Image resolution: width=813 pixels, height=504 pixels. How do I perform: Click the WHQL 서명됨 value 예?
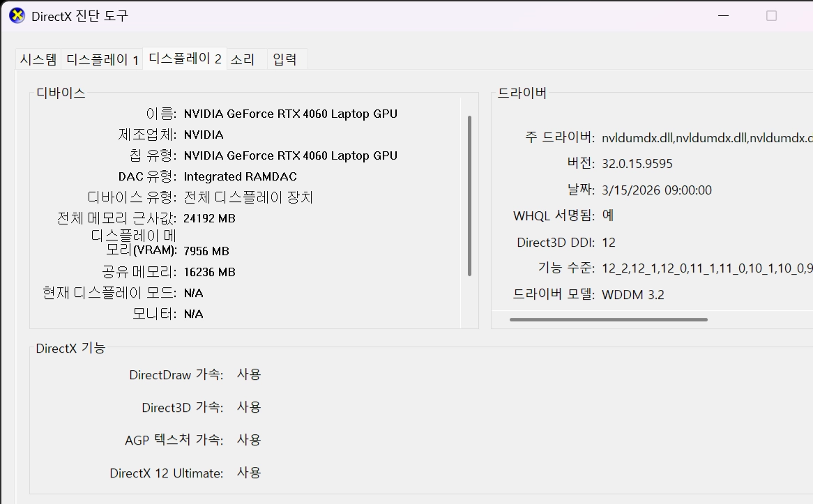pos(608,215)
